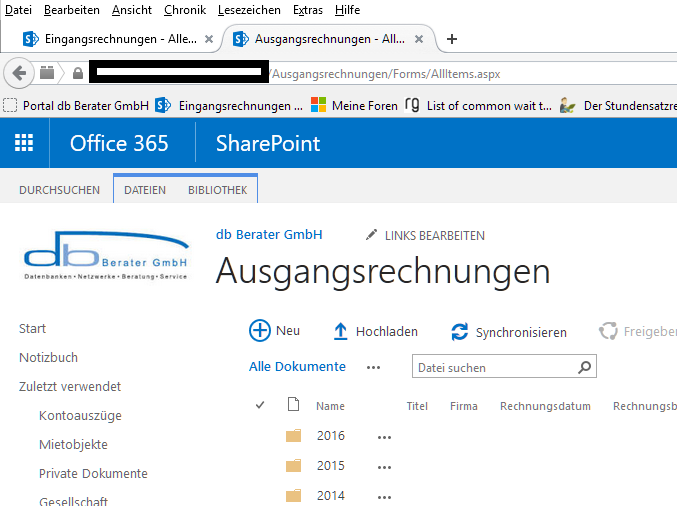Viewport: 677px width, 506px height.
Task: Open the Datei menu
Action: coord(18,9)
